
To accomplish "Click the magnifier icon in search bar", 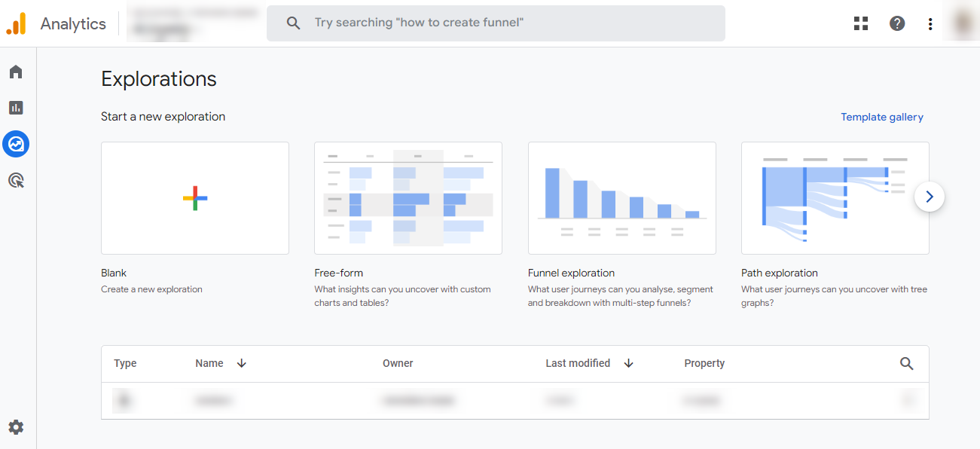I will click(x=294, y=23).
